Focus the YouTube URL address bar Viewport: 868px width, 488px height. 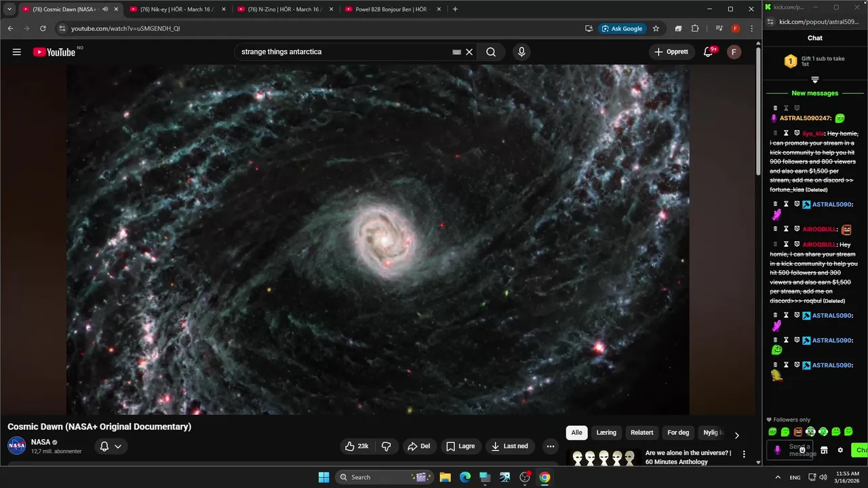325,28
